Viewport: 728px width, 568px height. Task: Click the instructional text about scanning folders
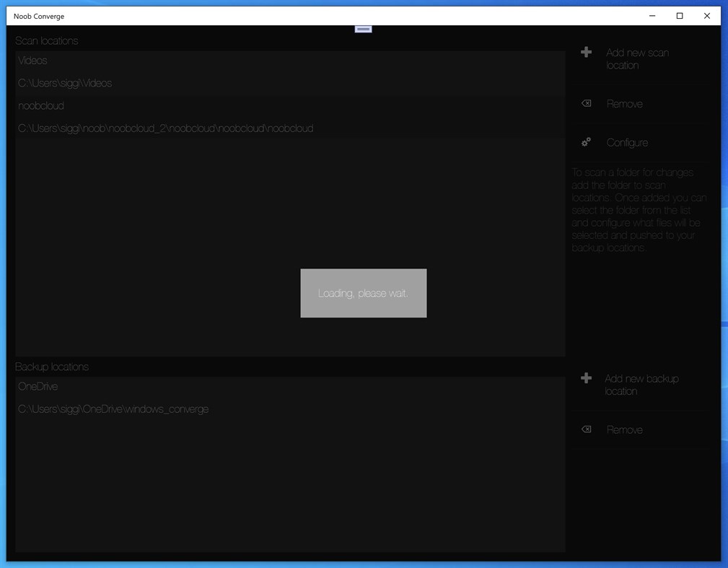pos(639,209)
